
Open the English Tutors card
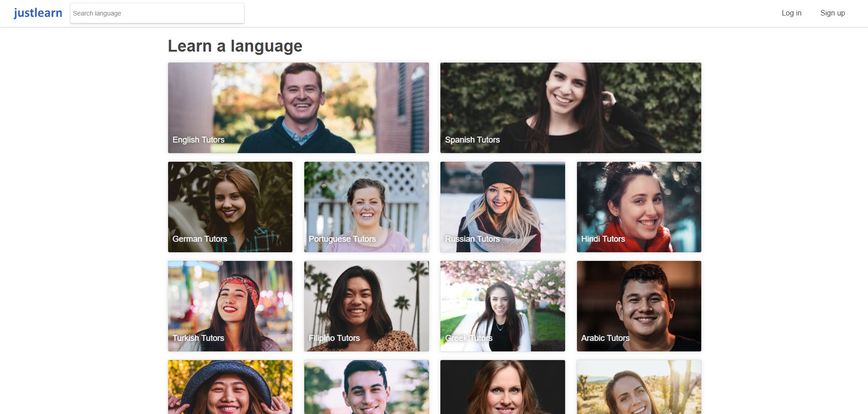tap(298, 108)
